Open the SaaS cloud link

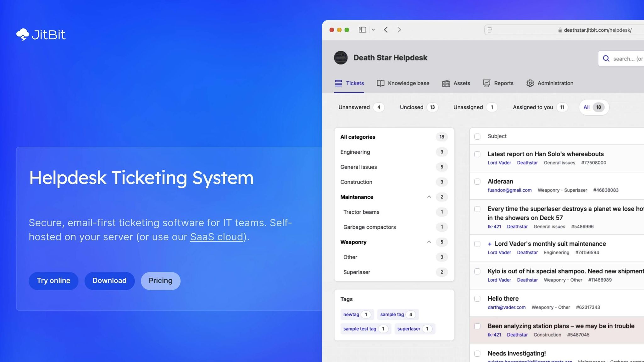coord(217,237)
